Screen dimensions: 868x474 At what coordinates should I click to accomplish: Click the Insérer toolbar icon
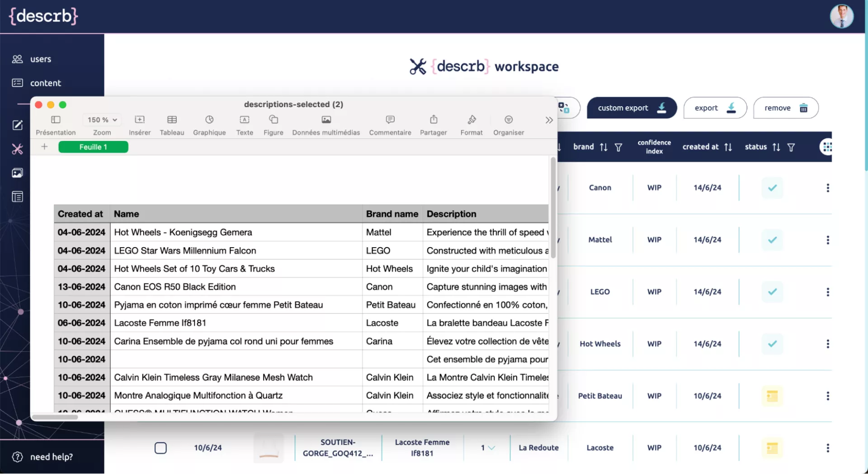click(140, 120)
